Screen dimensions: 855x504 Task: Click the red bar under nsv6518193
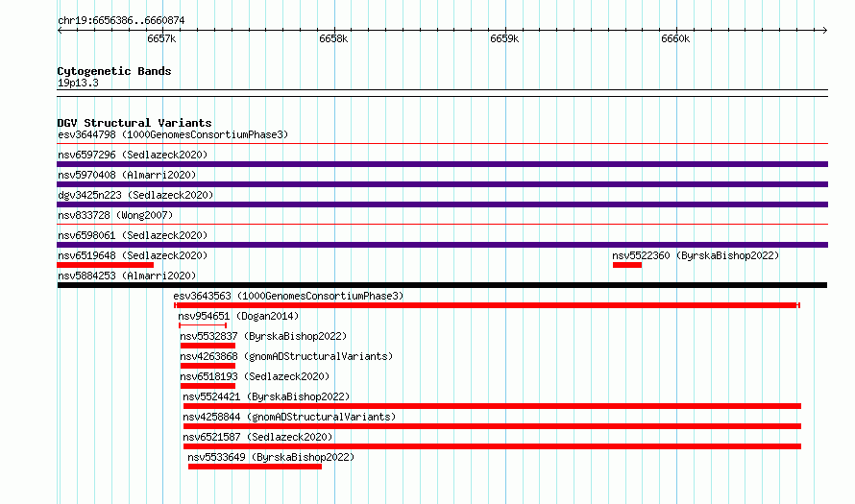point(208,386)
